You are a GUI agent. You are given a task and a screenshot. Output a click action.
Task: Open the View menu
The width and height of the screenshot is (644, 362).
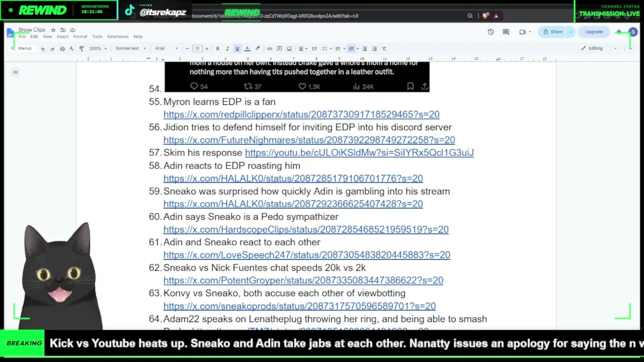47,37
